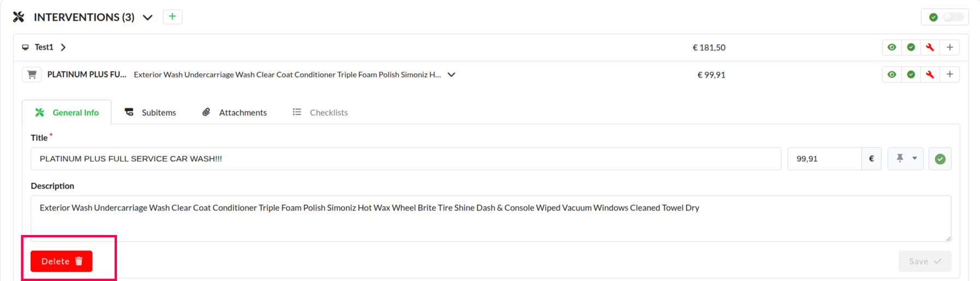Toggle the switch at Interventions header right

pos(953,17)
